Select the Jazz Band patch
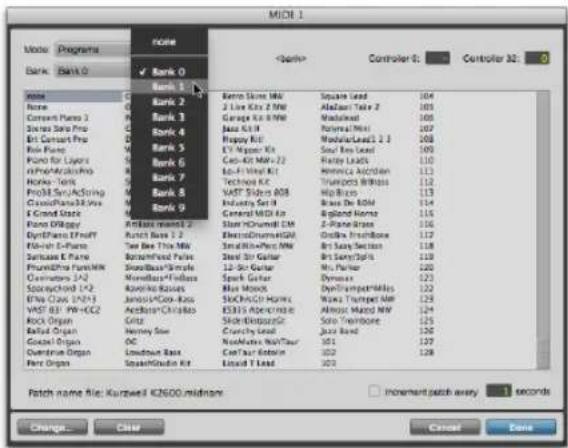Image resolution: width=568 pixels, height=448 pixels. [x=339, y=331]
